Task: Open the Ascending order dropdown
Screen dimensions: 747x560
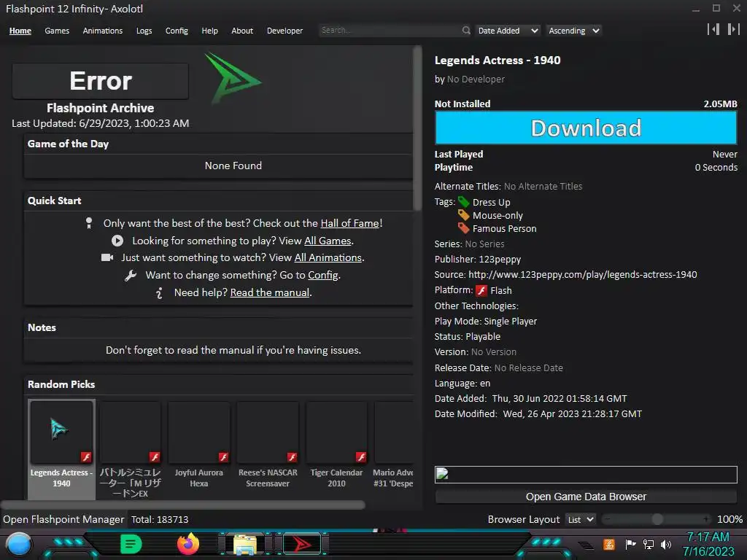Action: [x=573, y=31]
